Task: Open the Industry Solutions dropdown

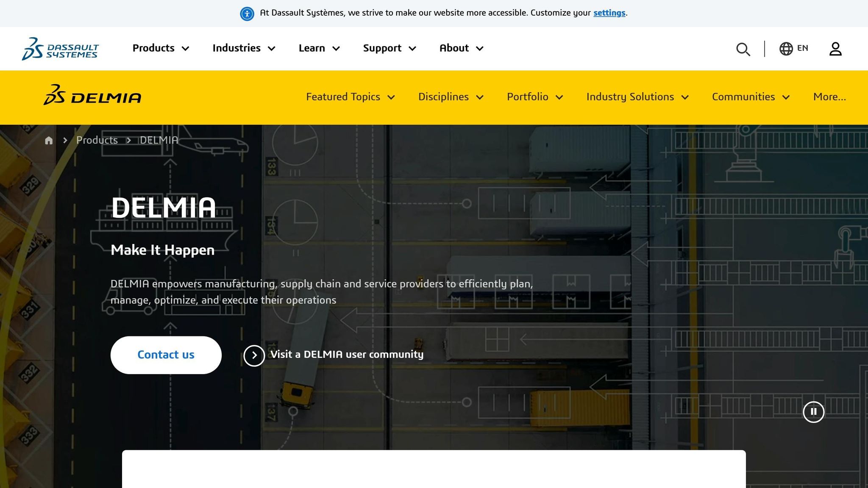Action: pos(637,97)
